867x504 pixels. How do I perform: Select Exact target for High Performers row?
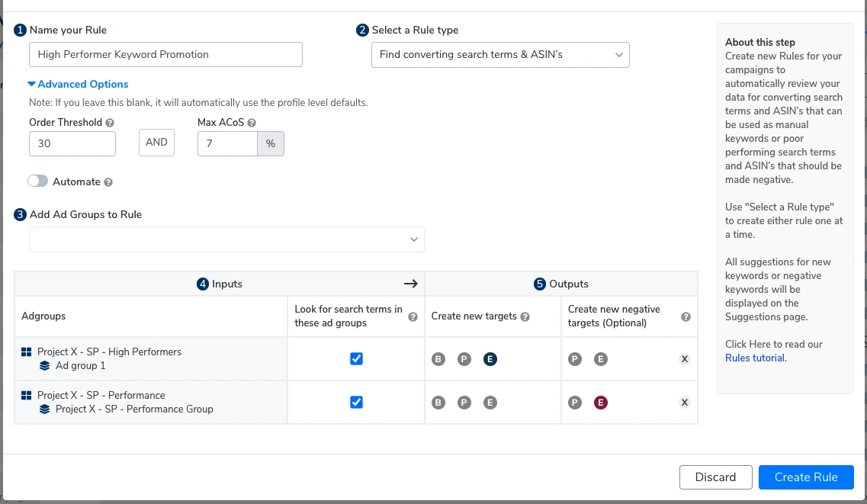tap(490, 359)
